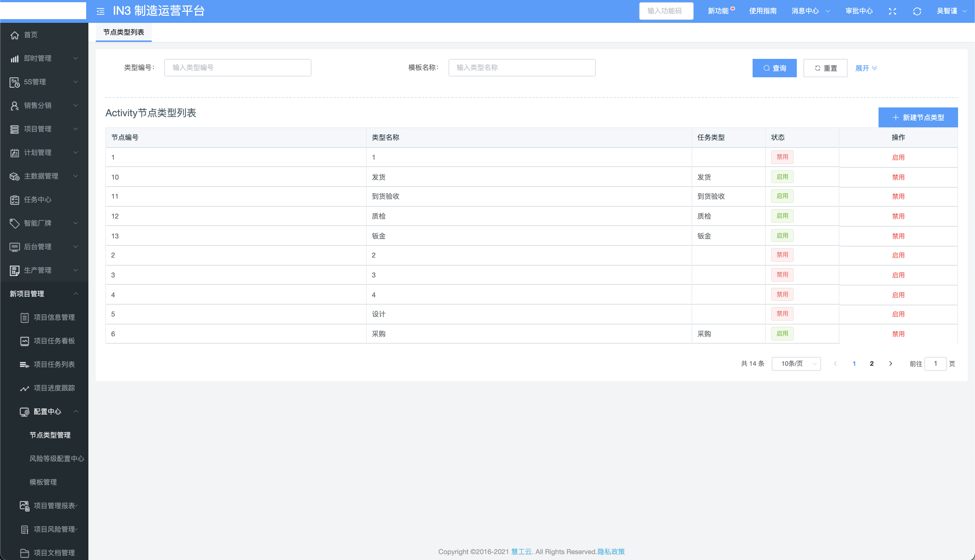Image resolution: width=975 pixels, height=560 pixels.
Task: Click the home icon in sidebar
Action: (x=15, y=35)
